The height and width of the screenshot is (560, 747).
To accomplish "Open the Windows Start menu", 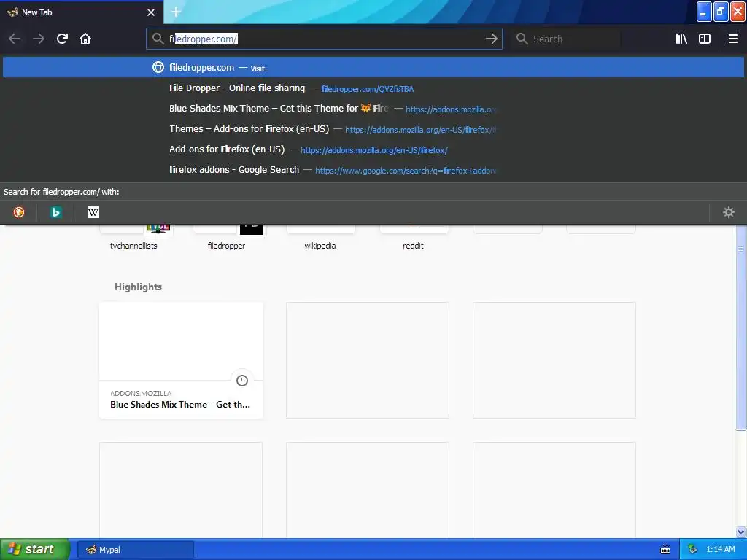I will (34, 549).
